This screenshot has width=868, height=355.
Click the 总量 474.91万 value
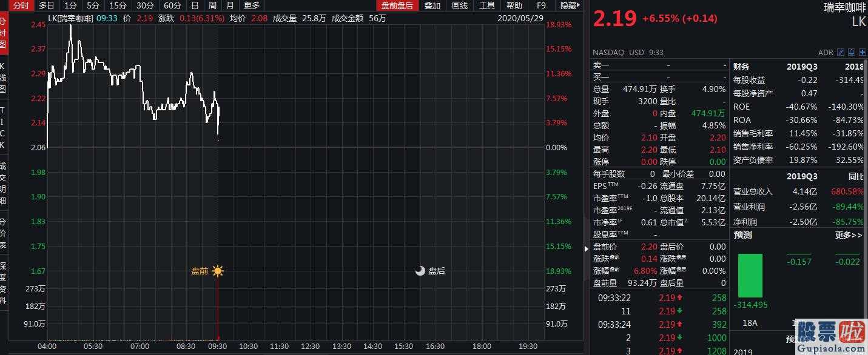[x=641, y=89]
